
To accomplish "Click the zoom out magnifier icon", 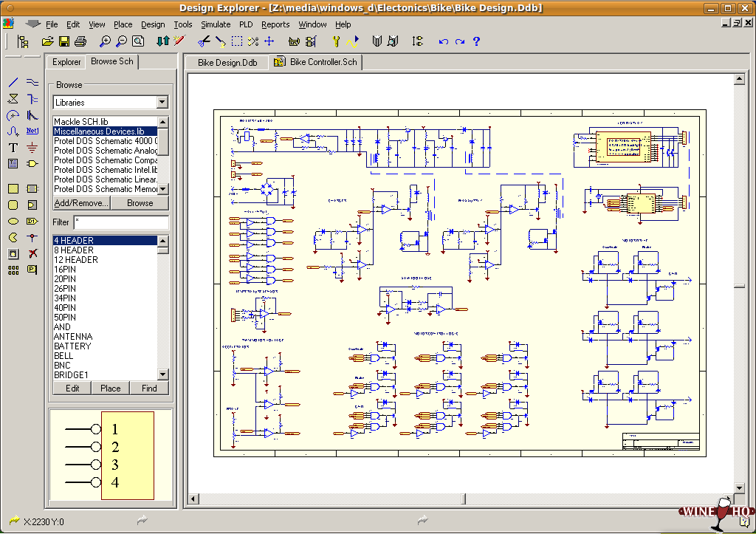I will click(x=122, y=41).
